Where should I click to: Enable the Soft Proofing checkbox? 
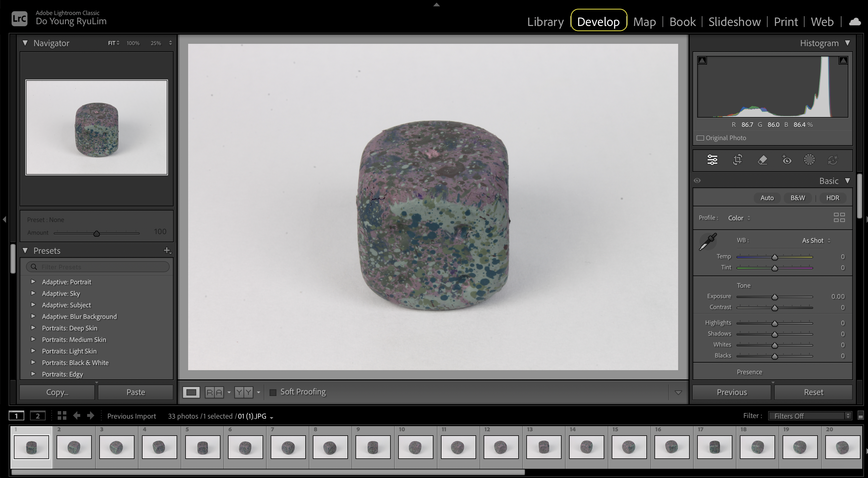coord(273,392)
